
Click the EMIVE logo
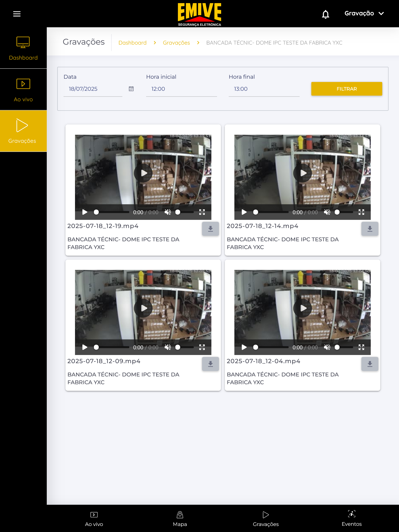[199, 14]
